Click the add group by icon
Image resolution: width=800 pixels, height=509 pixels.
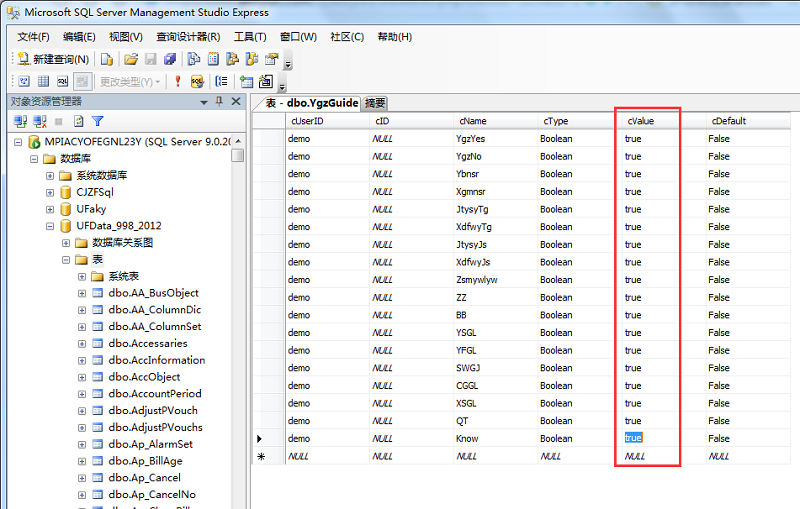[221, 81]
